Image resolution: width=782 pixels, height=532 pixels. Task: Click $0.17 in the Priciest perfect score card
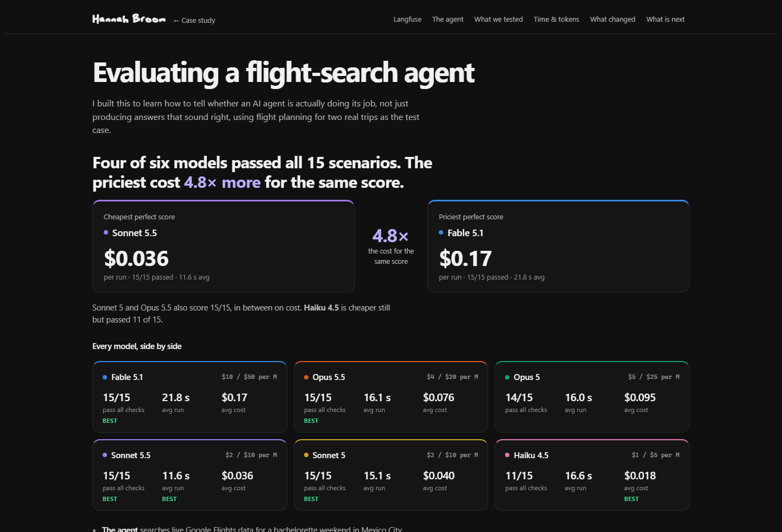point(465,258)
